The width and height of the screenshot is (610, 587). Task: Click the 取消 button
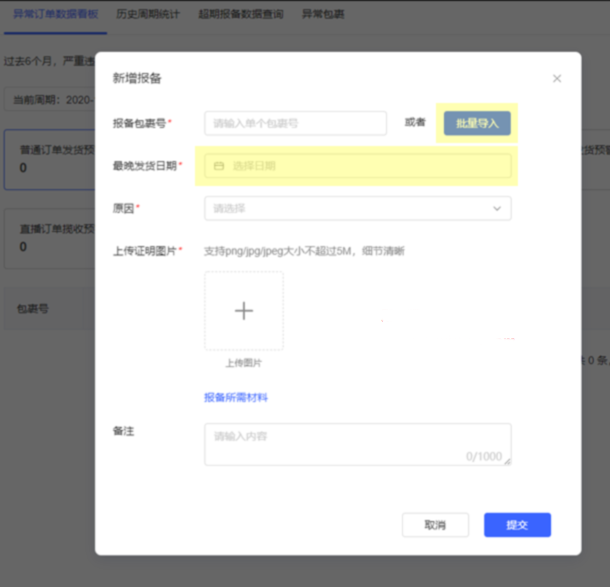(x=435, y=525)
